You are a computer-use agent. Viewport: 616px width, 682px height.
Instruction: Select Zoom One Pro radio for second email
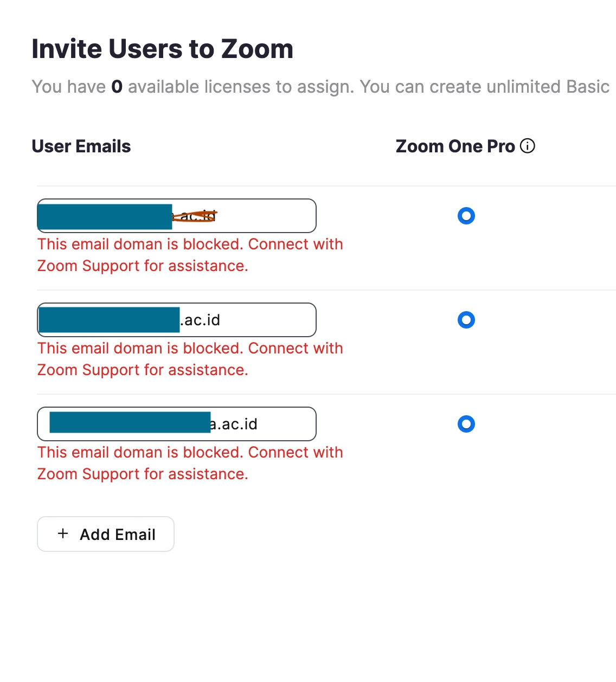click(466, 320)
